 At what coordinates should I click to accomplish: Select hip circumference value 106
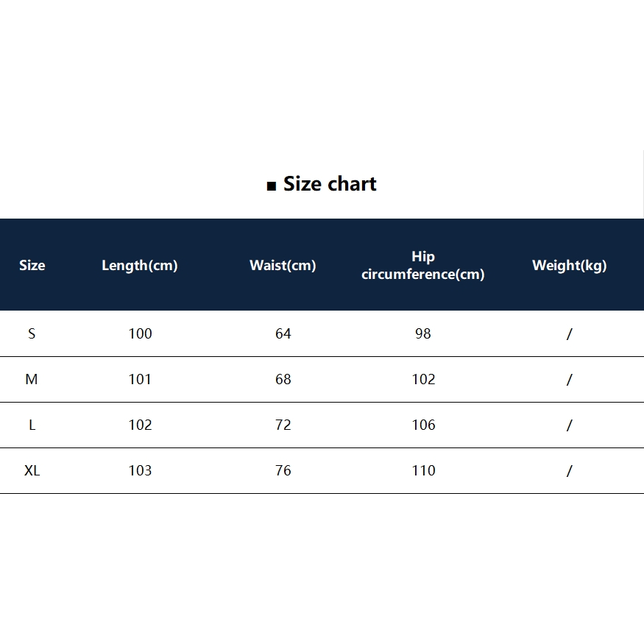coord(423,425)
